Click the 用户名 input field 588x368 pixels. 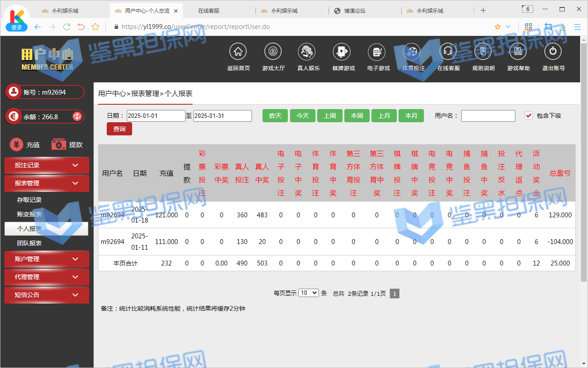click(x=488, y=116)
